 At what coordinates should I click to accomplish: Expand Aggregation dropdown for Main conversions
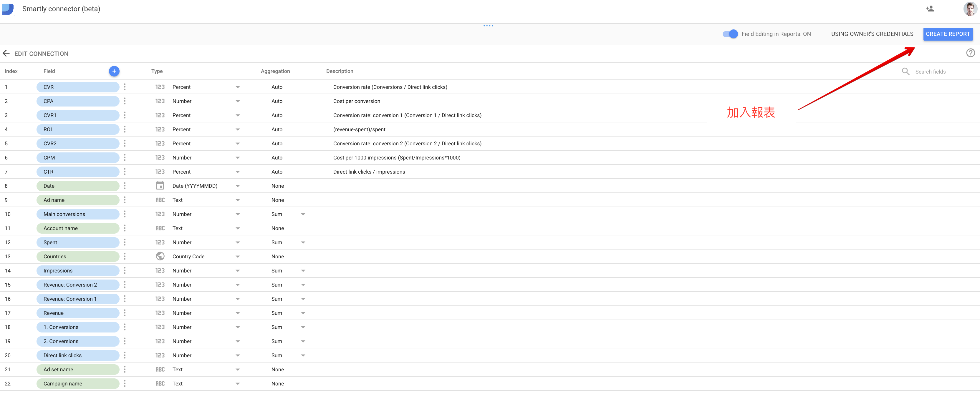point(303,214)
